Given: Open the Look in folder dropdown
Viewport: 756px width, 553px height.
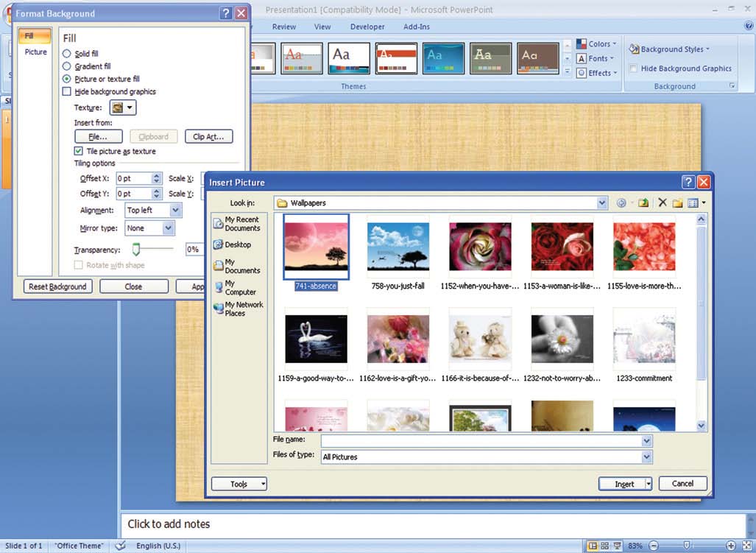Looking at the screenshot, I should (x=602, y=202).
